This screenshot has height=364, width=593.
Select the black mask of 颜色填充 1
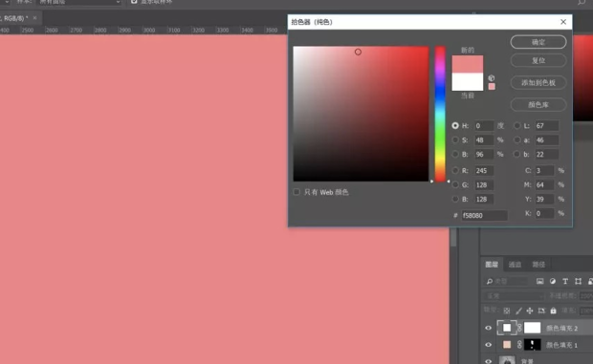[x=532, y=344]
